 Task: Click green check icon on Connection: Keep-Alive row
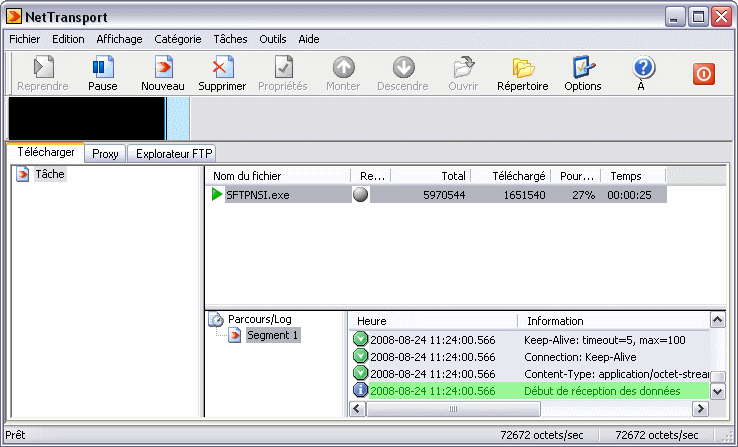tap(360, 356)
